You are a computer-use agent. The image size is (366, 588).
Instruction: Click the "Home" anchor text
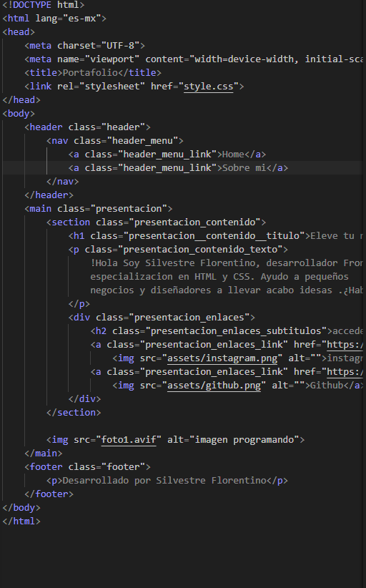tap(233, 155)
